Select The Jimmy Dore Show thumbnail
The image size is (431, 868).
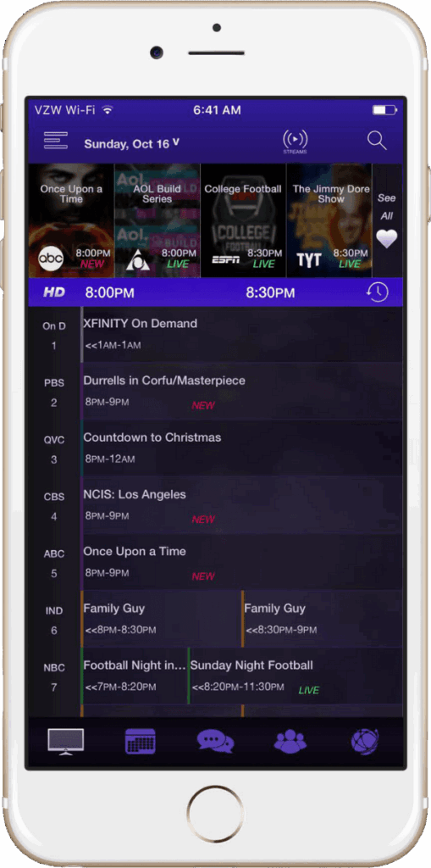coord(329,220)
